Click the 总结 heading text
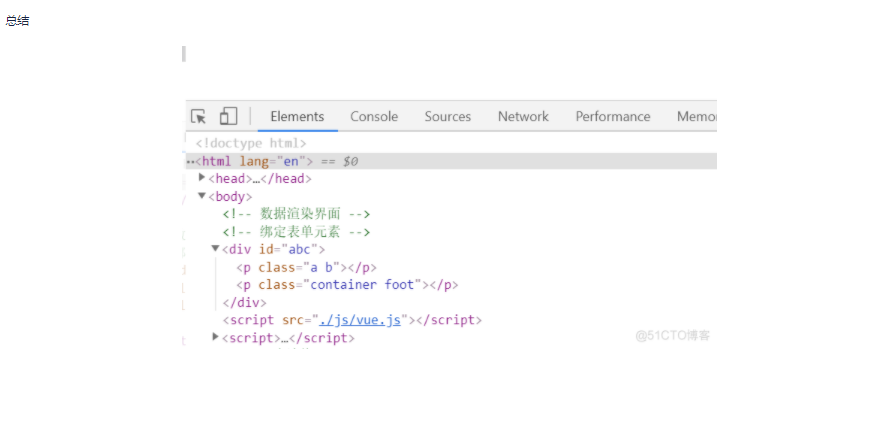 (17, 20)
